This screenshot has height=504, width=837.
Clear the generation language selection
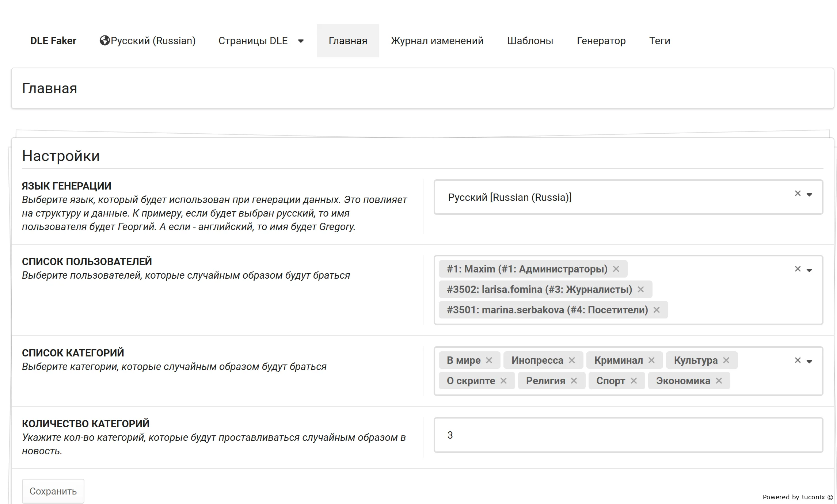(798, 194)
